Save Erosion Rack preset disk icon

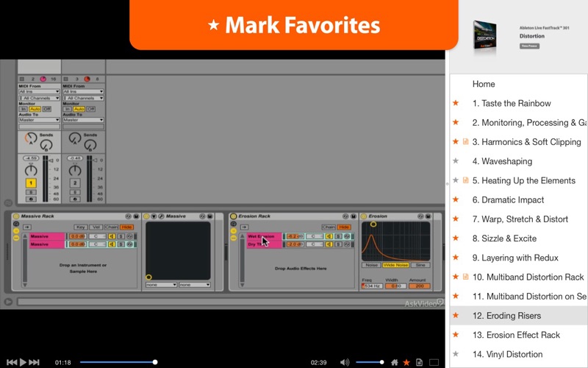tap(354, 216)
